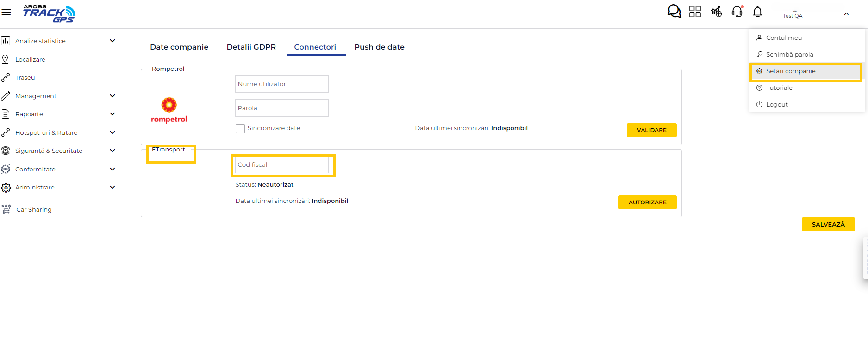Open the chat messages icon
This screenshot has height=359, width=868.
(x=674, y=12)
